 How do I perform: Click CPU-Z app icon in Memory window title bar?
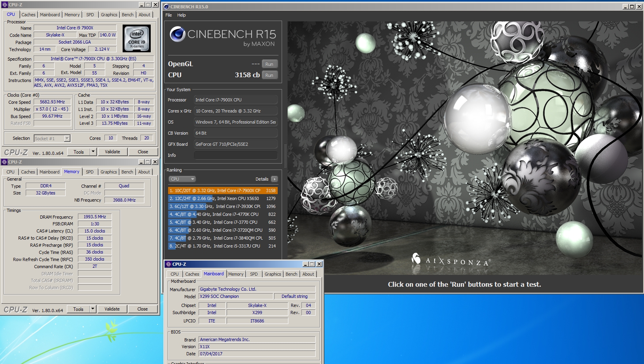pos(4,162)
